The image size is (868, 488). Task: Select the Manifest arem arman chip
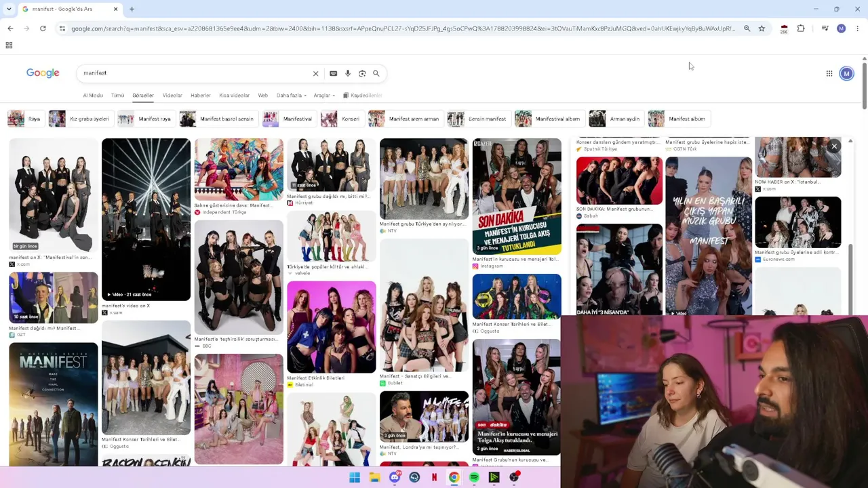point(405,119)
